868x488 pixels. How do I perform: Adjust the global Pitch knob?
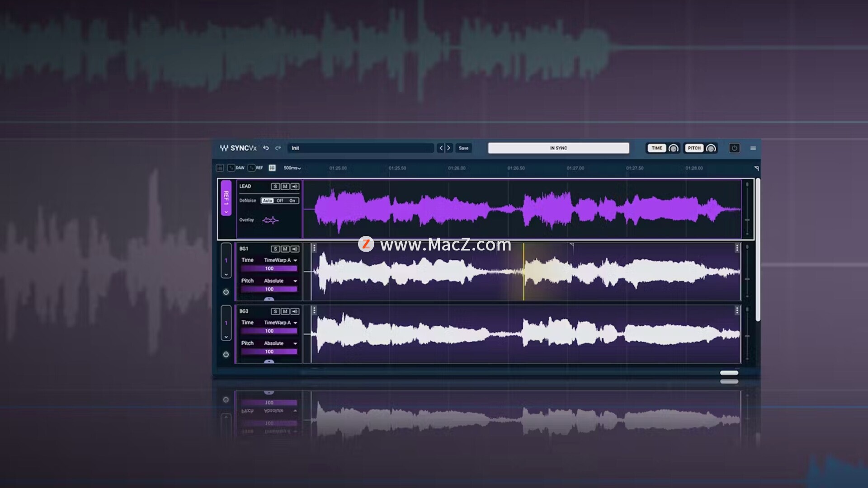(711, 149)
